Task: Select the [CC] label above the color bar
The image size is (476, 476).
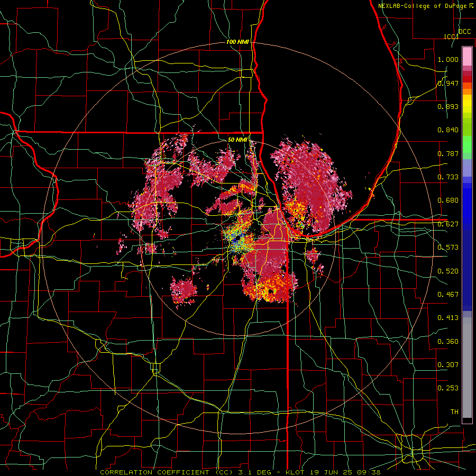Action: pos(451,36)
